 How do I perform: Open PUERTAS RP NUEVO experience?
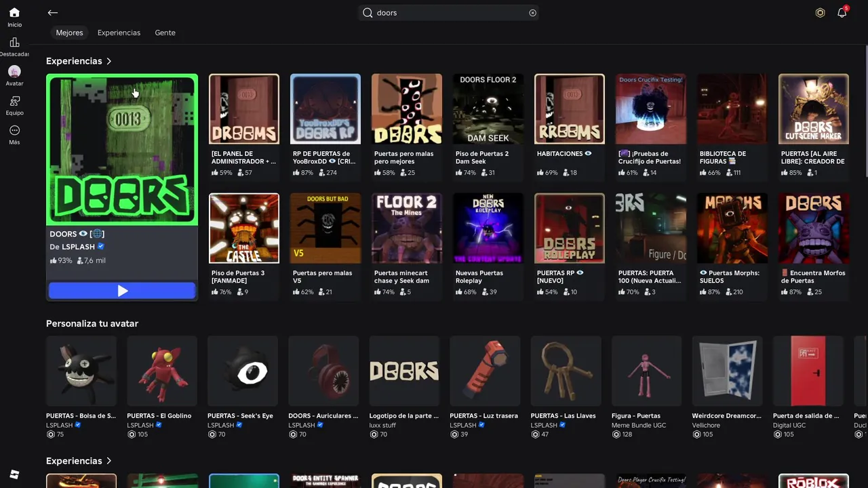[x=570, y=245]
